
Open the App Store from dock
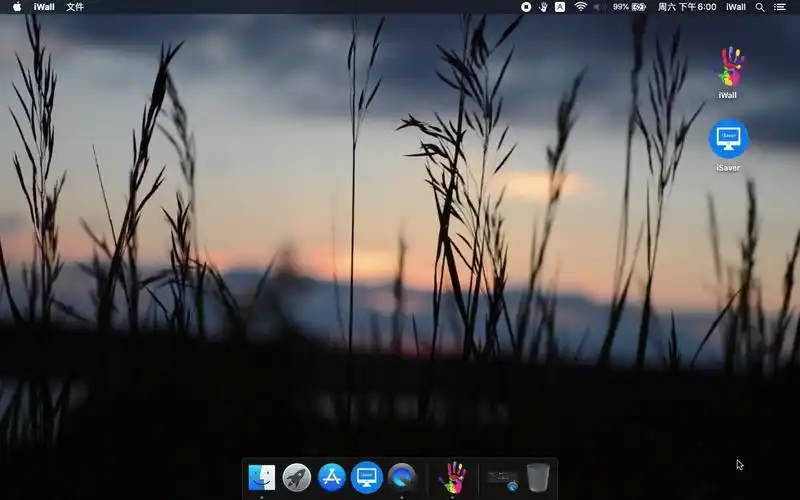coord(332,477)
